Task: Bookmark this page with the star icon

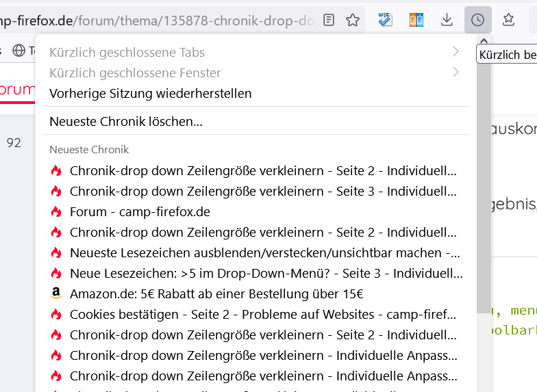Action: tap(353, 21)
